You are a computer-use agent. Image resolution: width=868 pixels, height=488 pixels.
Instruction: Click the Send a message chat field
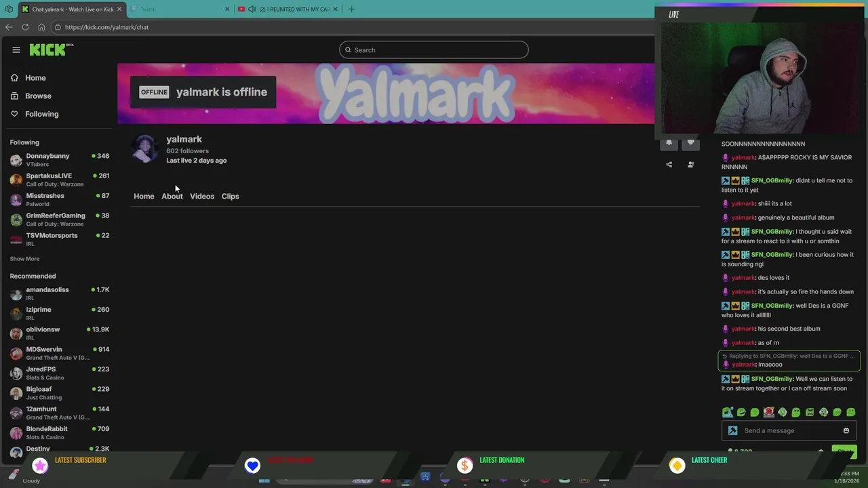(x=790, y=431)
